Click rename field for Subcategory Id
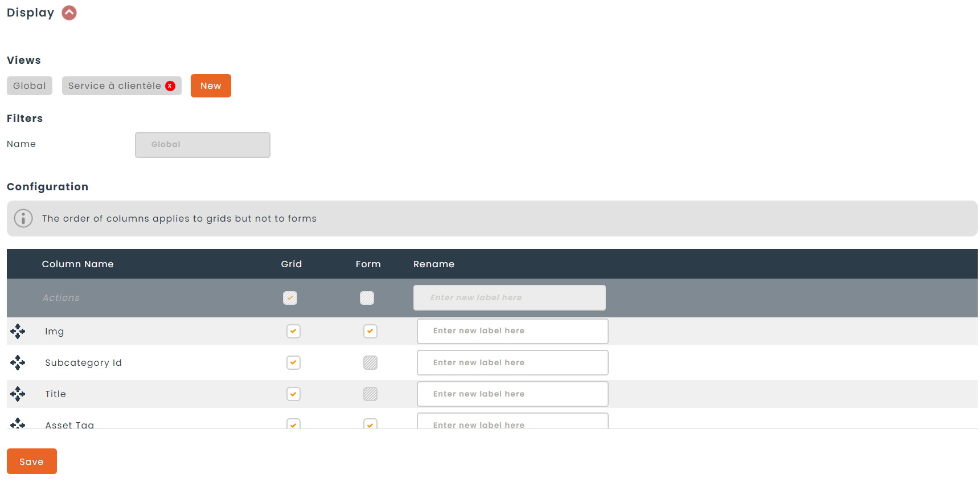 [512, 362]
